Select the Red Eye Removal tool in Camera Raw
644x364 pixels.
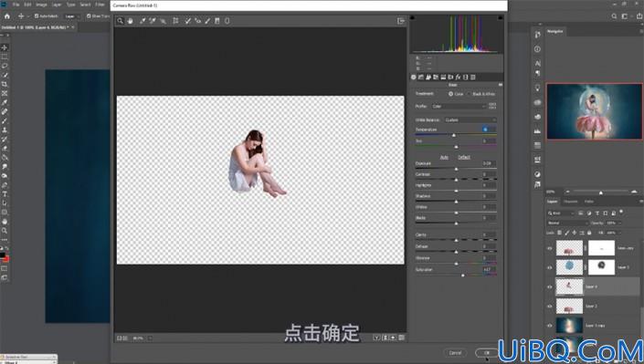pos(197,21)
